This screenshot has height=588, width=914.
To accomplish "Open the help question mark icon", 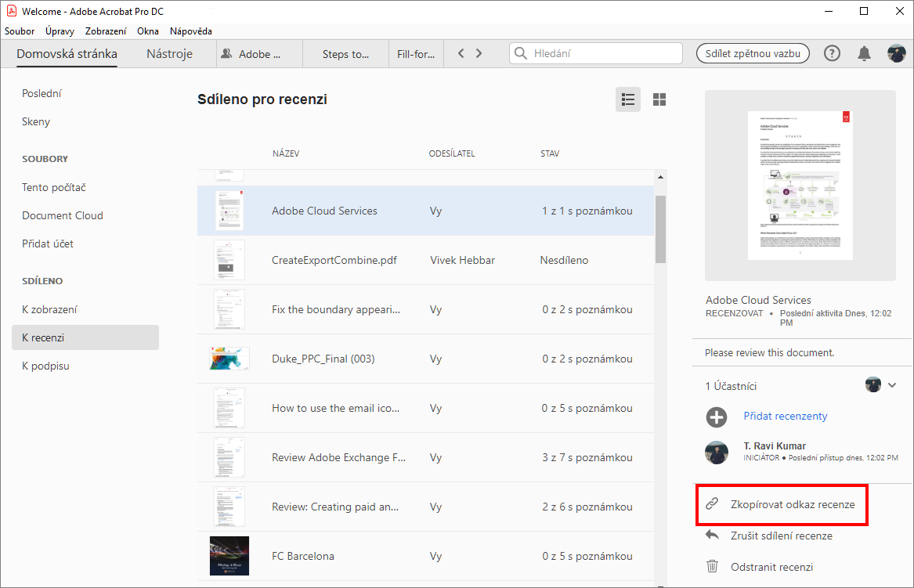I will pos(832,53).
